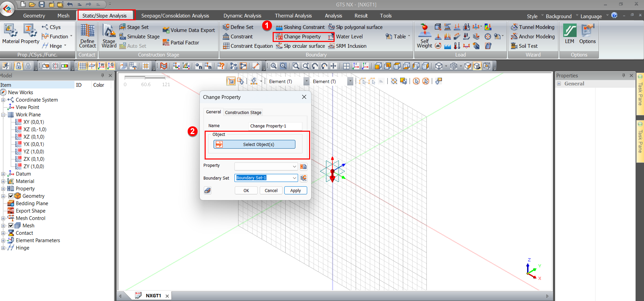
Task: Pin the Properties panel
Action: coord(623,75)
